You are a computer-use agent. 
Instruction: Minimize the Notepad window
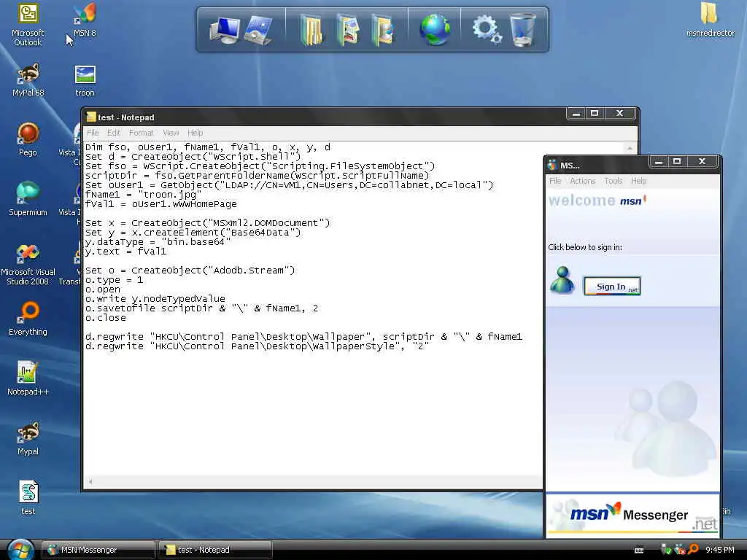point(576,113)
